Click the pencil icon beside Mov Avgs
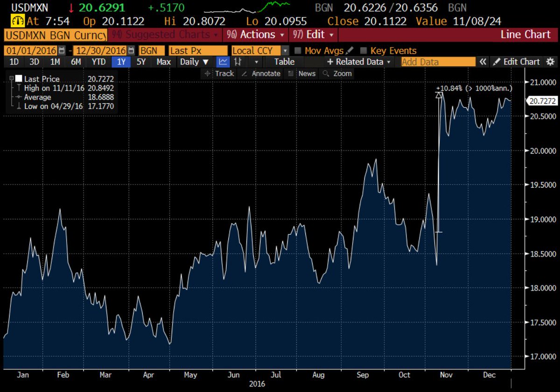 [350, 51]
